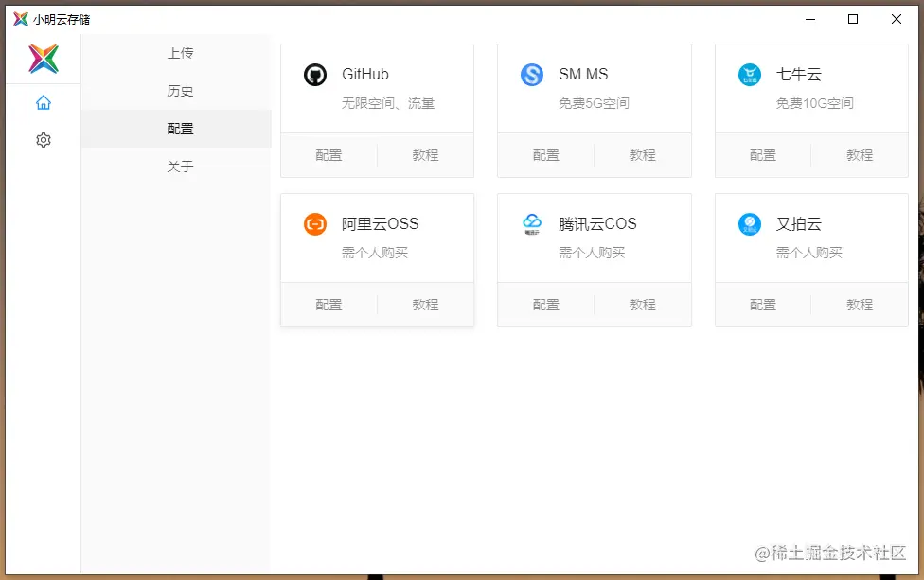The image size is (924, 580).
Task: Click the 免费10G空间 description text
Action: (814, 103)
